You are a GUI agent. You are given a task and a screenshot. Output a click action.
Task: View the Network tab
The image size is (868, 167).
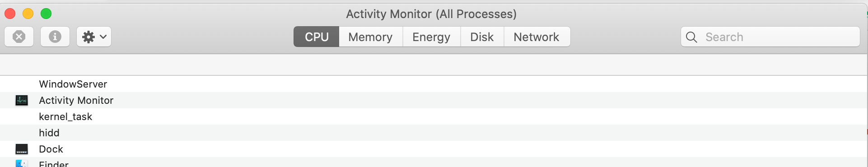(x=537, y=37)
